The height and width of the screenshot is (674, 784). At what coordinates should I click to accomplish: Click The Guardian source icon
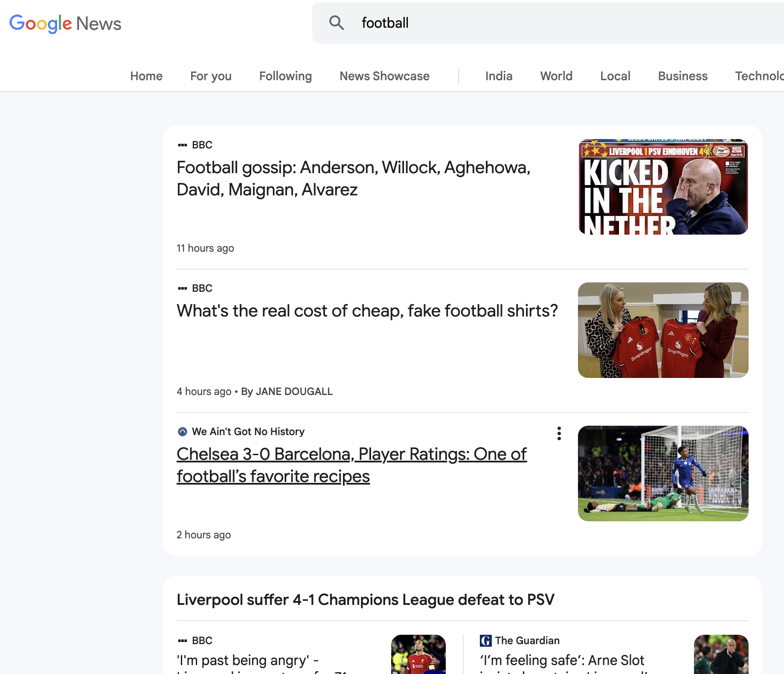(x=485, y=640)
